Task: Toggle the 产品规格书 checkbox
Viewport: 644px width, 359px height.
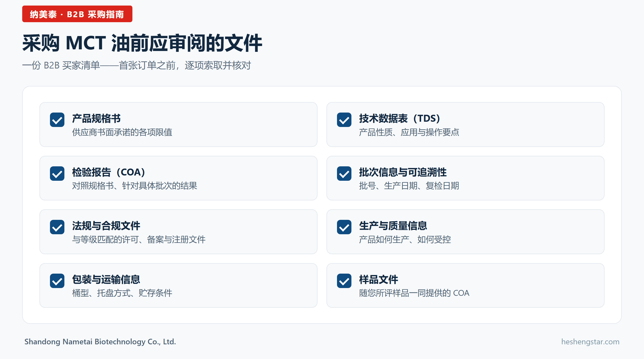Action: 57,120
